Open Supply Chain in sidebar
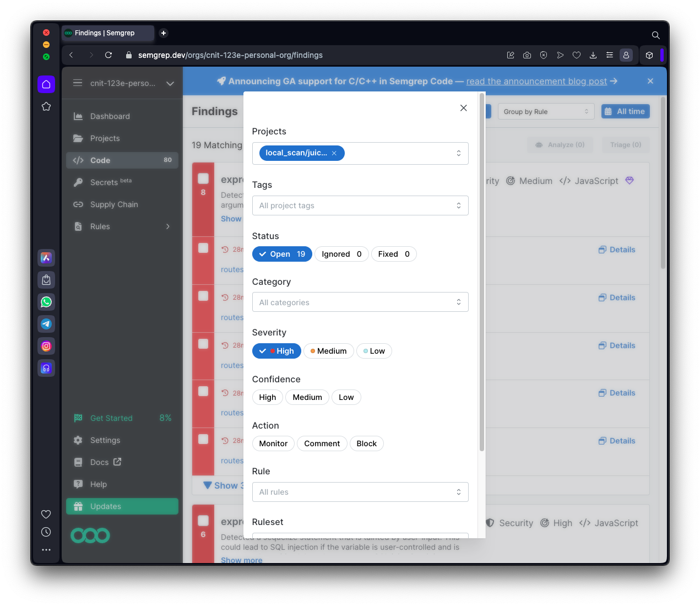The width and height of the screenshot is (700, 606). [122, 204]
